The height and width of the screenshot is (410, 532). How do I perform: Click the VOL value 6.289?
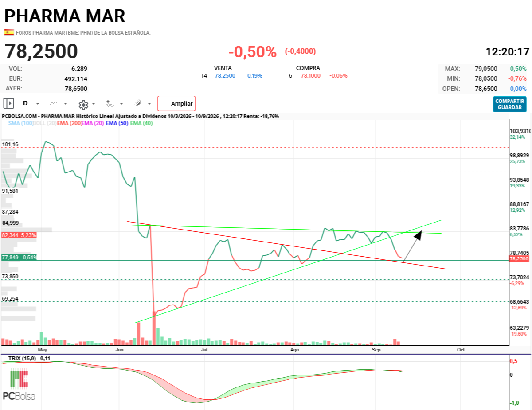click(79, 69)
